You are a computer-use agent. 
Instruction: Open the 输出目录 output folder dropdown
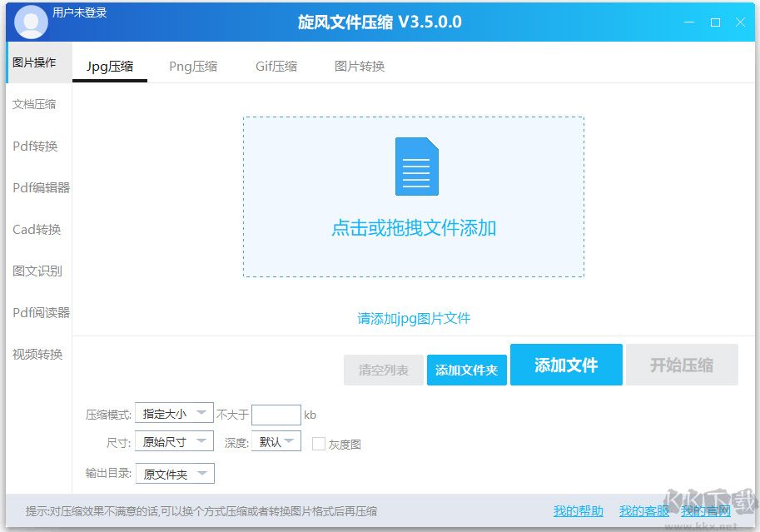click(176, 472)
